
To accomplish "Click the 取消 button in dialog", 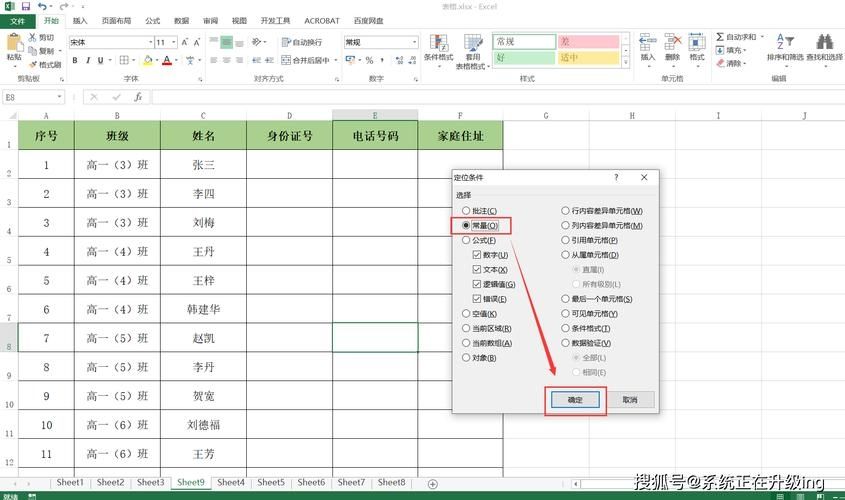I will click(630, 400).
